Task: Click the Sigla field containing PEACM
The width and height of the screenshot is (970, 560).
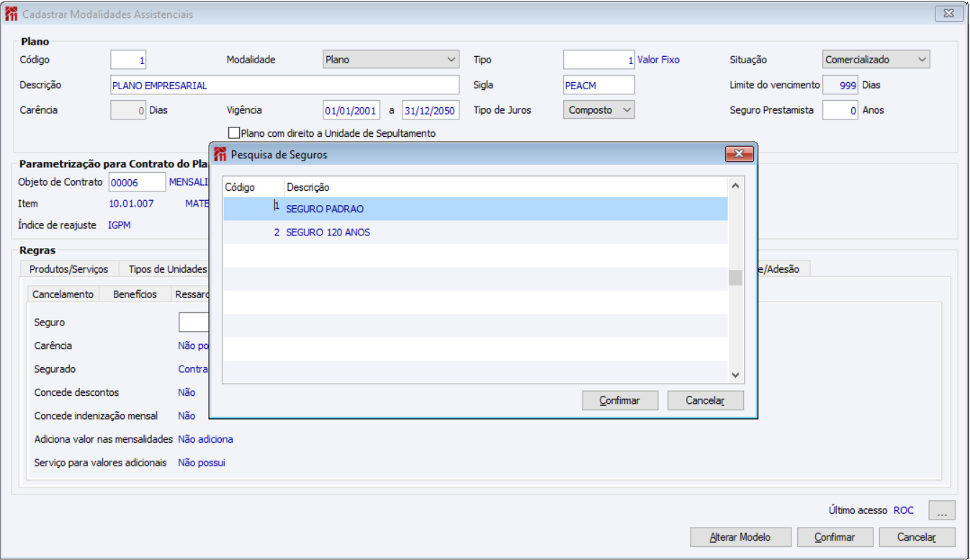Action: 599,85
